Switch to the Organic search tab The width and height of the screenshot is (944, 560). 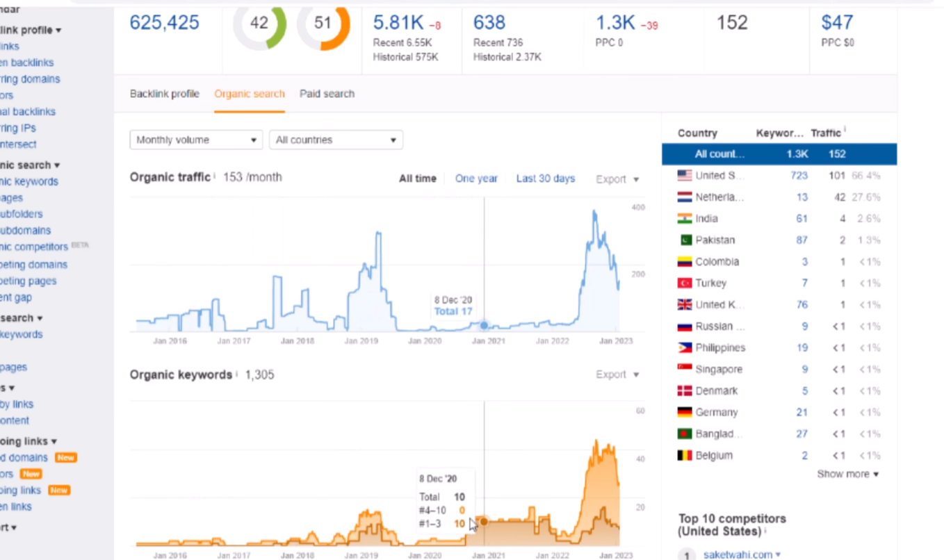tap(250, 94)
